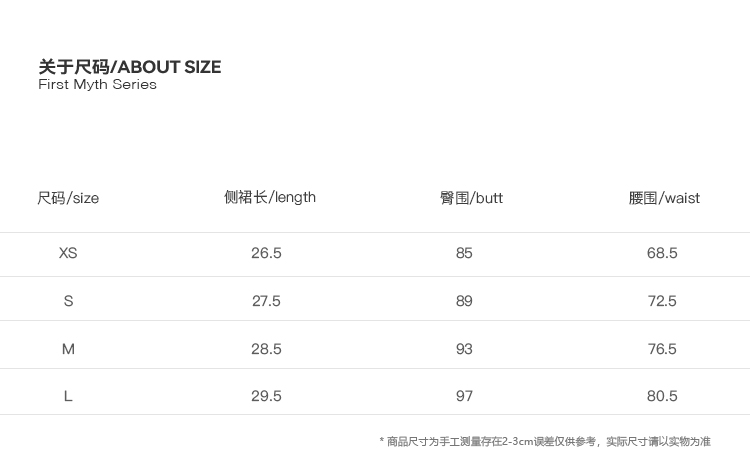Image resolution: width=750 pixels, height=465 pixels.
Task: Select the S size row label
Action: pyautogui.click(x=68, y=301)
